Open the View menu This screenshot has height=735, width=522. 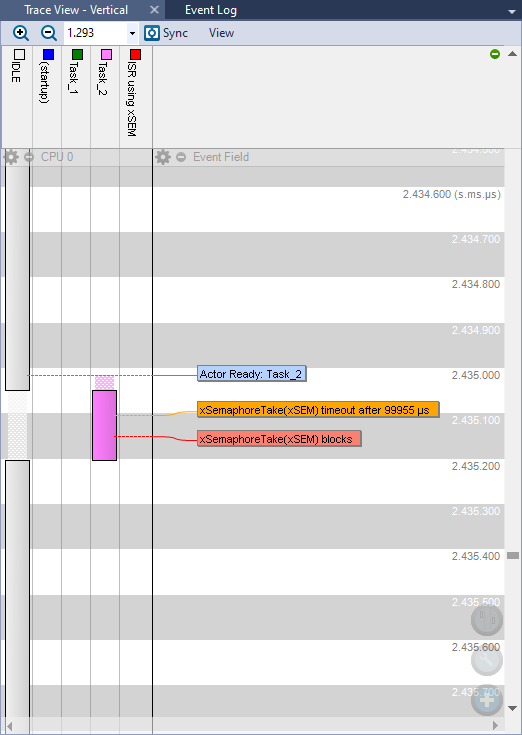tap(221, 33)
